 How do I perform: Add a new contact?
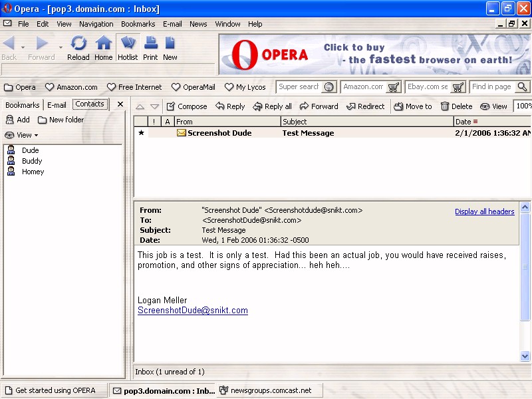[18, 120]
